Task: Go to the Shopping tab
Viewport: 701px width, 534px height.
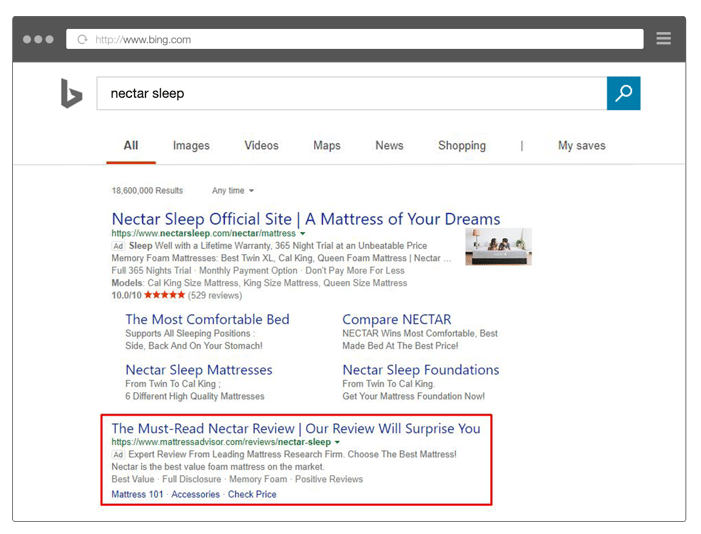Action: pyautogui.click(x=462, y=146)
